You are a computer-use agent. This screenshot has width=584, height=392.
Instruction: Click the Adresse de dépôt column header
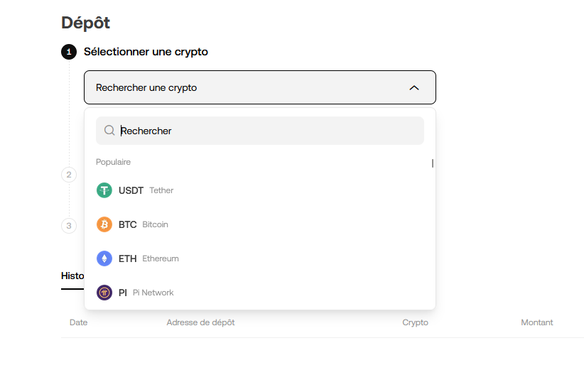200,322
